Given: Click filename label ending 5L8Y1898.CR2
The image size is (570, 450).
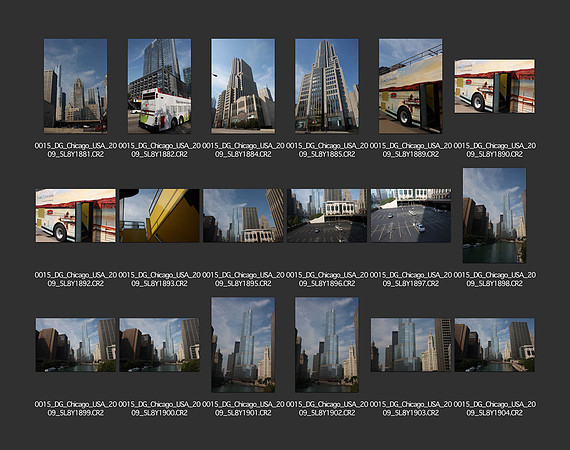Looking at the screenshot, I should (494, 279).
